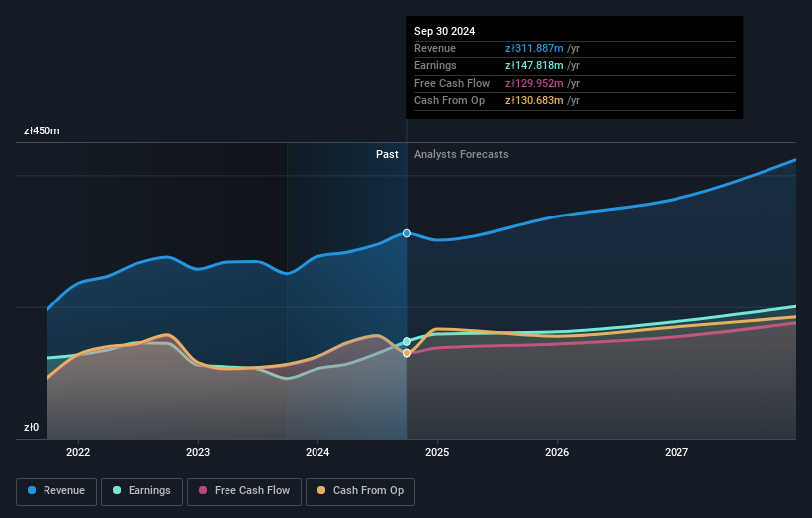The height and width of the screenshot is (518, 812).
Task: Click the Sep 30 2024 tooltip date
Action: [x=444, y=31]
